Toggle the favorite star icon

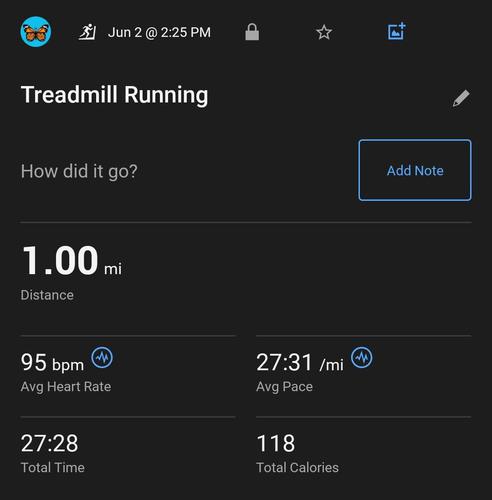(x=324, y=32)
